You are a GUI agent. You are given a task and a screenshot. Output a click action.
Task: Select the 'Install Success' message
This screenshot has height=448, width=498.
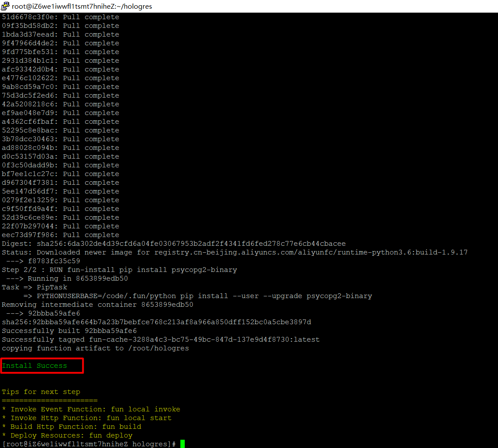[x=34, y=366]
